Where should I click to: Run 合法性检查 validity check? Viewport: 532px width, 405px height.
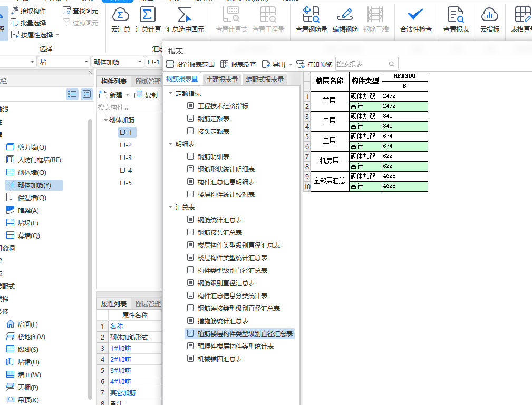point(415,19)
